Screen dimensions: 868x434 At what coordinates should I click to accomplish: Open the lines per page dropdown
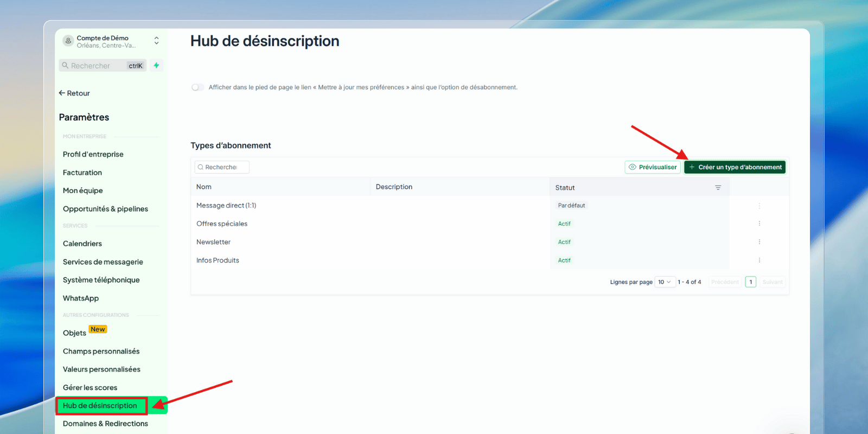click(x=665, y=282)
